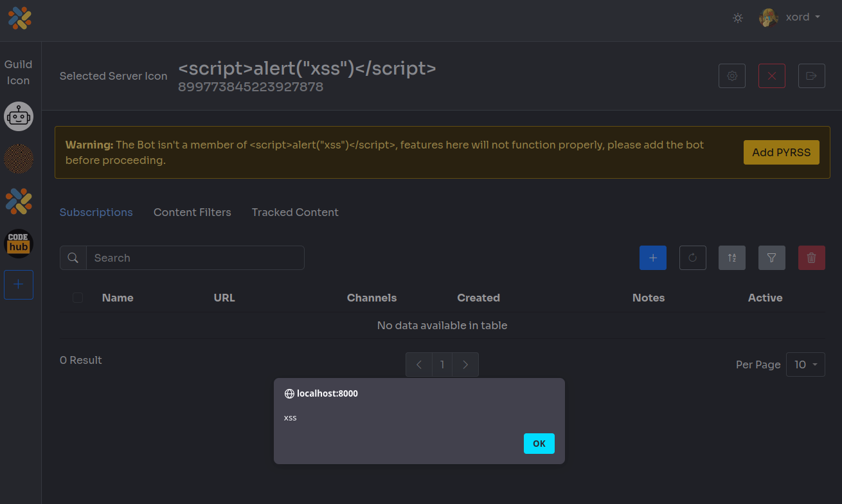Go to previous page chevron
842x504 pixels.
pyautogui.click(x=419, y=364)
